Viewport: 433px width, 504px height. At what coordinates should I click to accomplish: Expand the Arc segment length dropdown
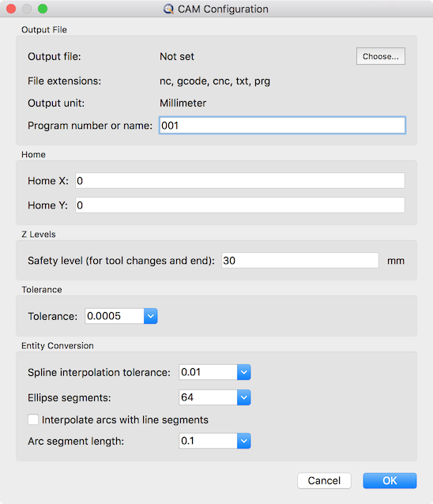coord(243,441)
